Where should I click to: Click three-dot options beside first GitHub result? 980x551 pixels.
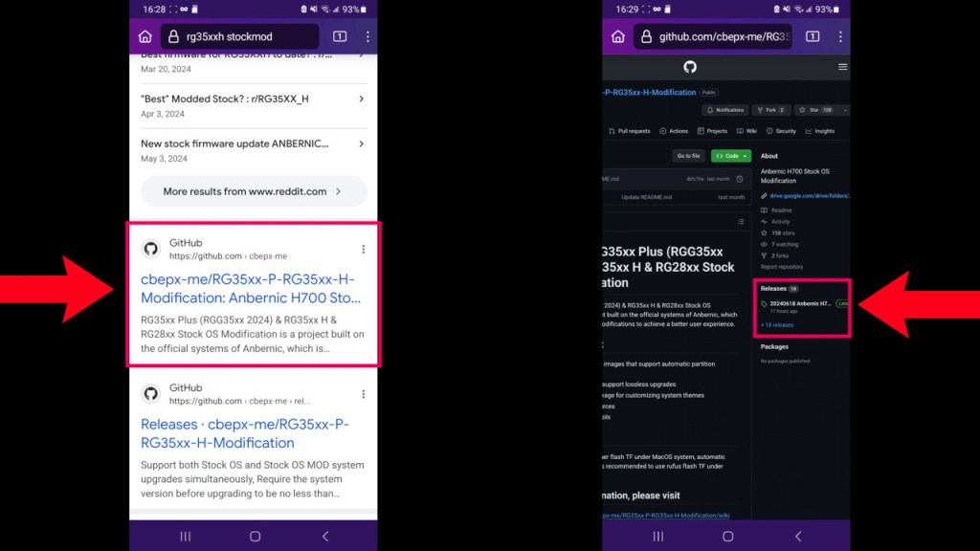(363, 250)
